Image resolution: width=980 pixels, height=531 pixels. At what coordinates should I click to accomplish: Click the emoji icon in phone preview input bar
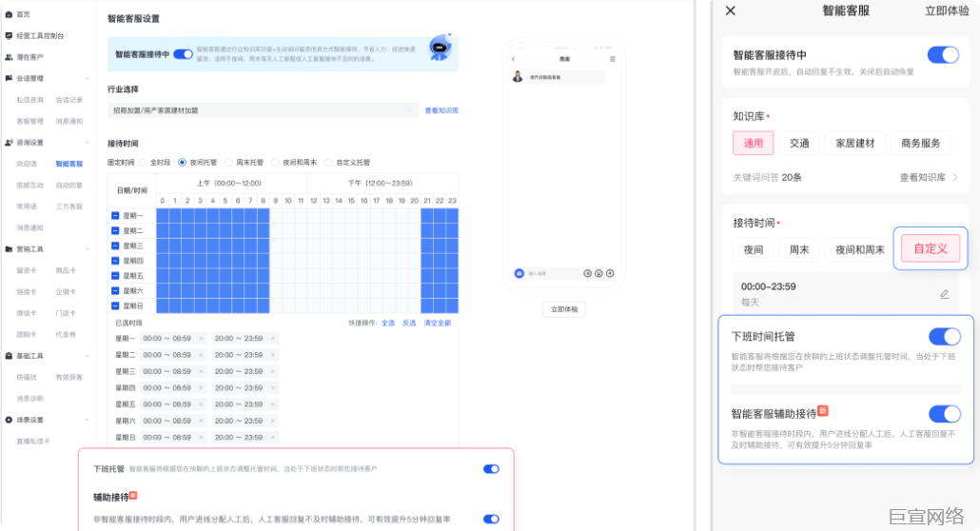598,273
